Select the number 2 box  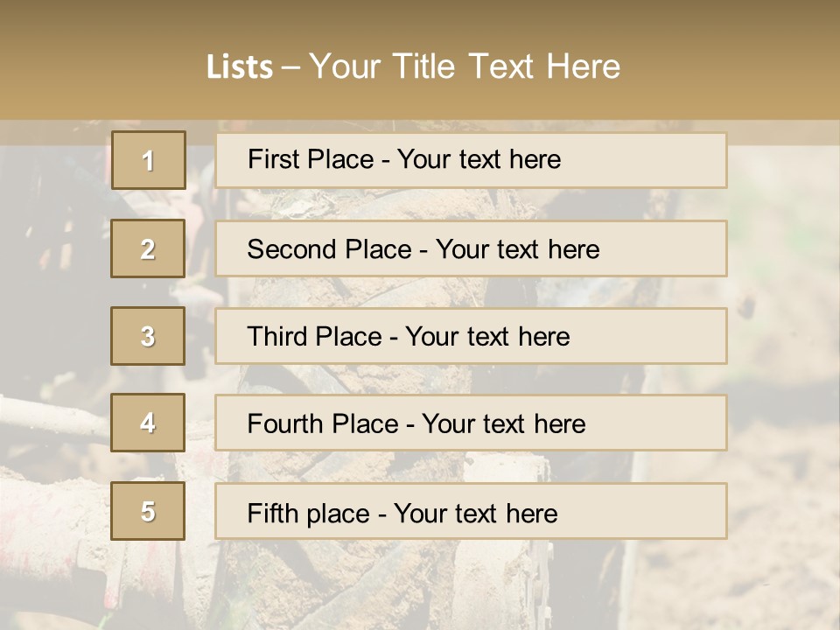click(148, 248)
